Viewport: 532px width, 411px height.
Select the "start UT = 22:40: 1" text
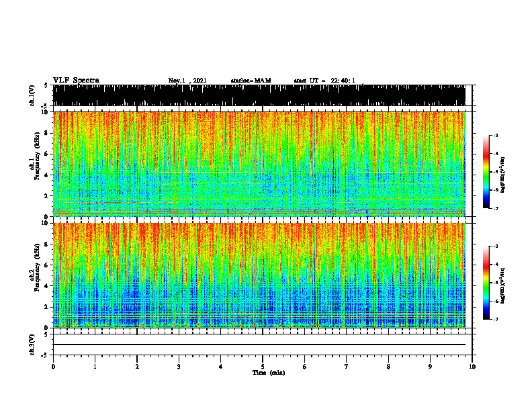324,81
